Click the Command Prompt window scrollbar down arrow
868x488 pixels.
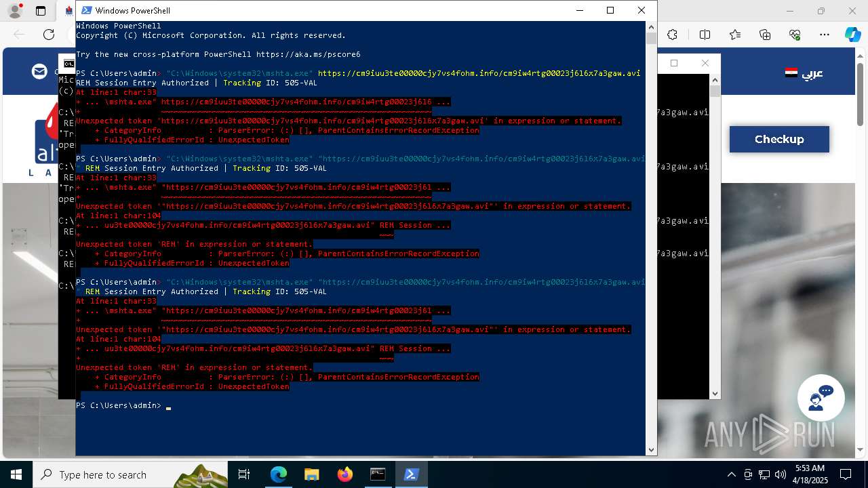tap(715, 393)
